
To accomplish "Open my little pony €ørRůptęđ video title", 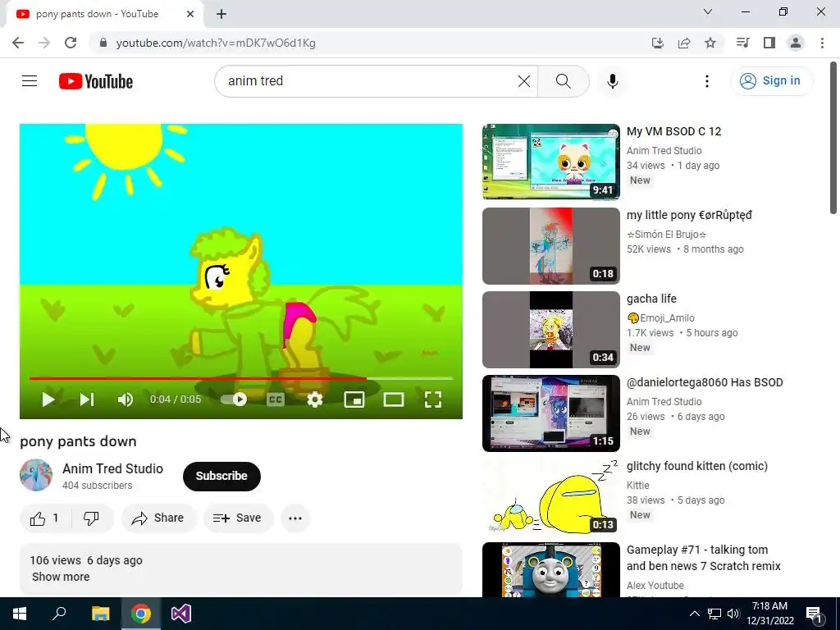I will click(689, 216).
